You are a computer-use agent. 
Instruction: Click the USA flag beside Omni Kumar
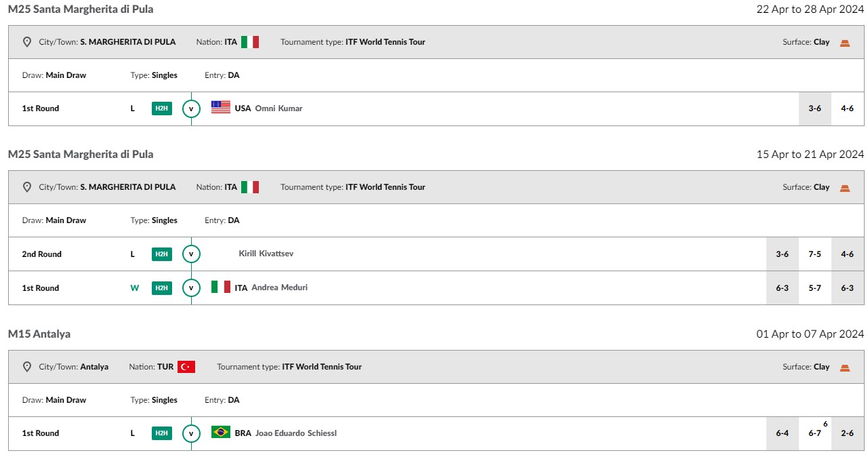[221, 108]
